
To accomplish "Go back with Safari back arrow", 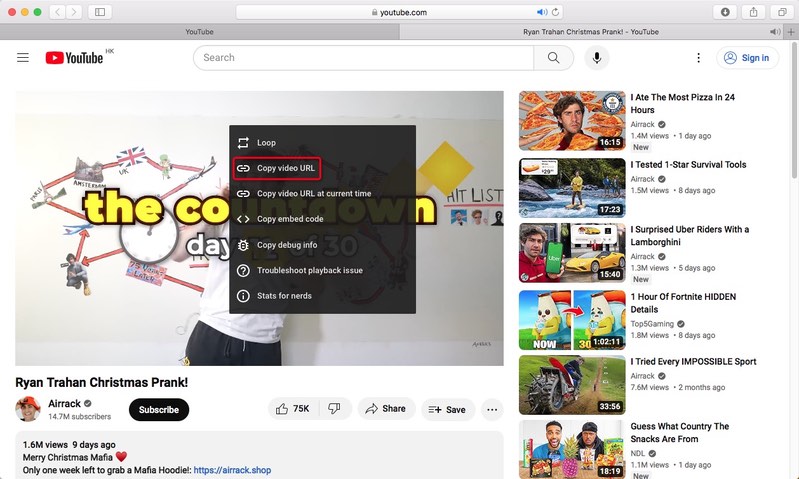I will pyautogui.click(x=58, y=12).
